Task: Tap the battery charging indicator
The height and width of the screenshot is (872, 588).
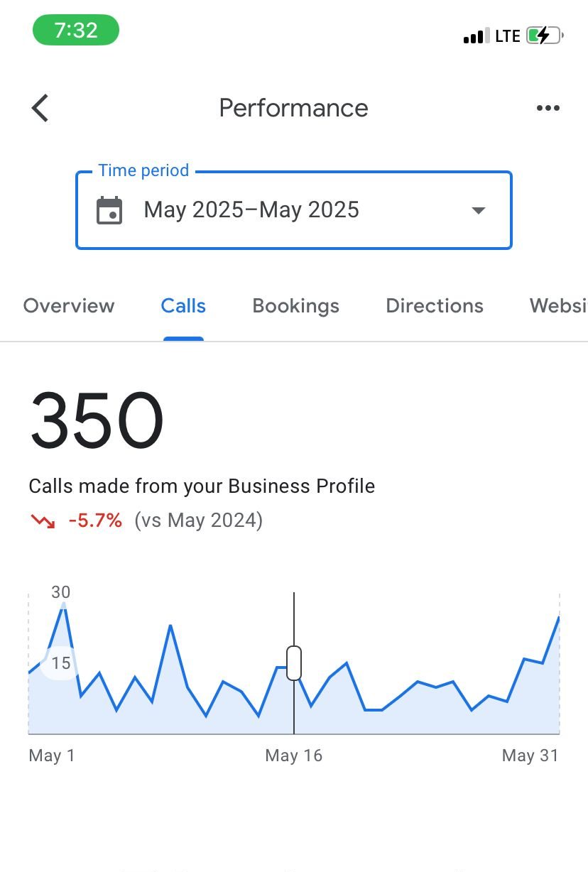Action: click(545, 36)
